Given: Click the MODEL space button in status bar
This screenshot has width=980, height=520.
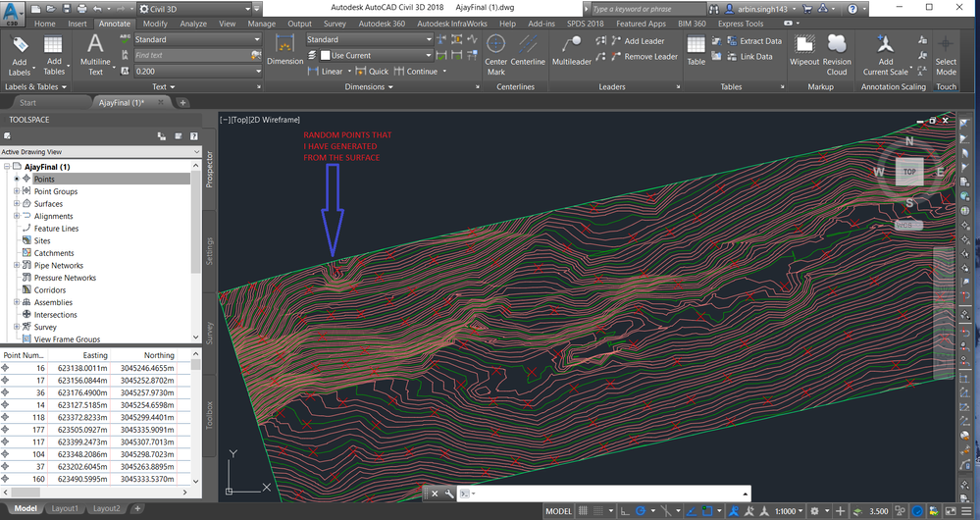Looking at the screenshot, I should 558,511.
